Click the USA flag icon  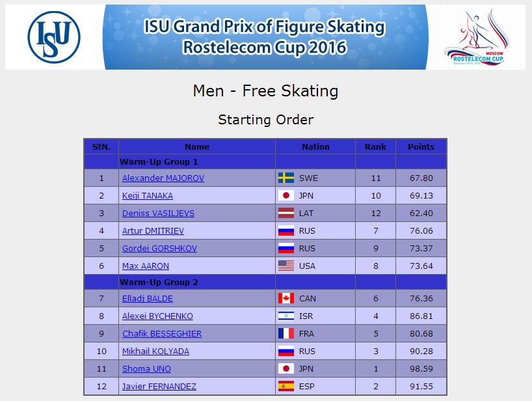click(x=286, y=266)
